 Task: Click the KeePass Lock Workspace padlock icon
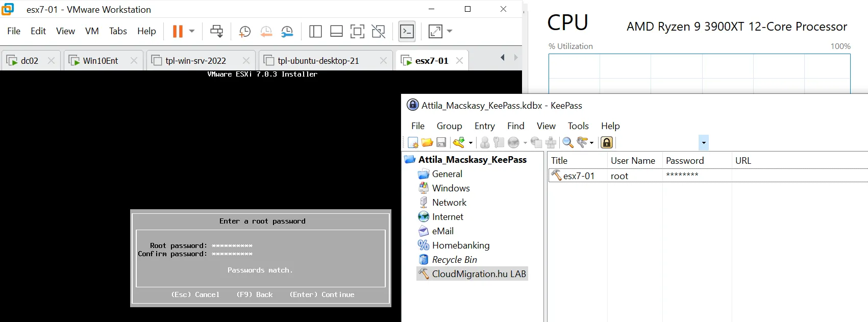(607, 142)
